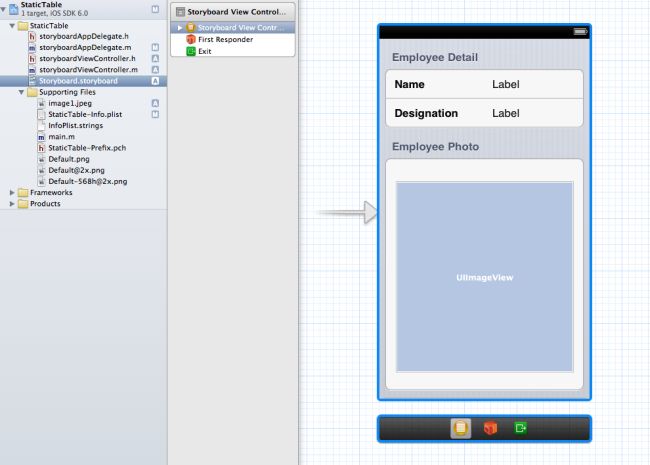Screen dimensions: 650x465
Task: Click the scene's black status bar
Action: pos(484,32)
